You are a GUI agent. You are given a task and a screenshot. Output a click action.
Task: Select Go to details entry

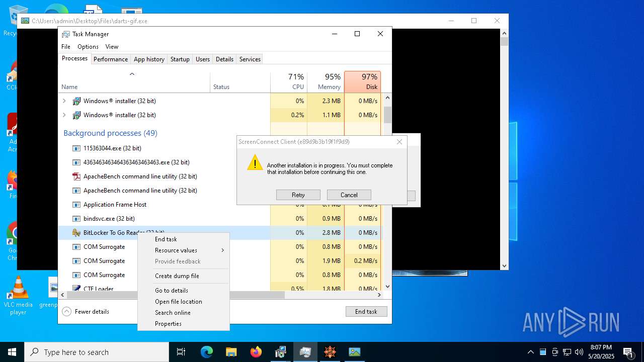pyautogui.click(x=184, y=291)
